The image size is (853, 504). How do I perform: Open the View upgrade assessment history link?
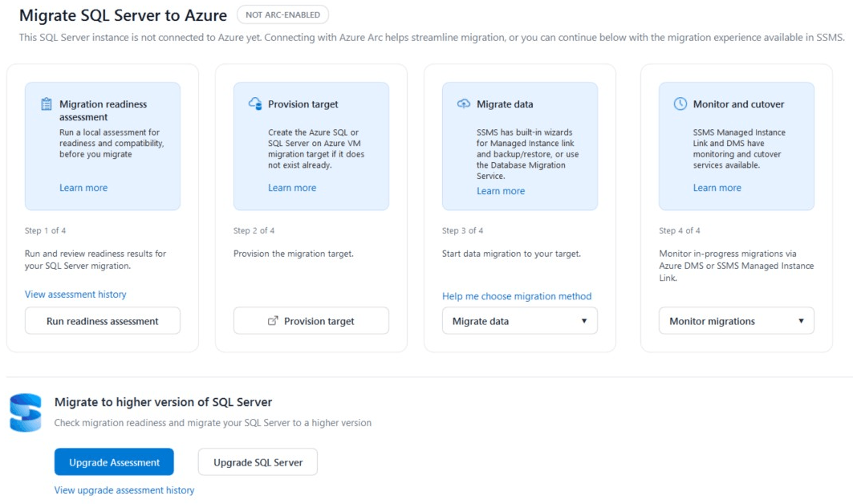[x=124, y=490]
